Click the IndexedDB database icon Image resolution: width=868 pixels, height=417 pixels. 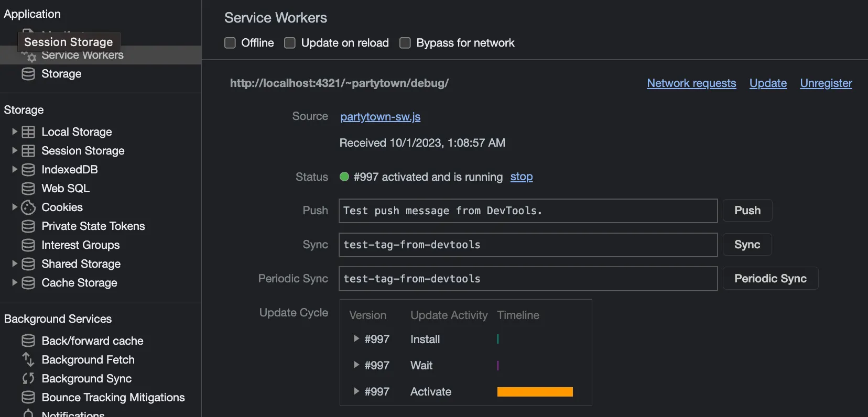(28, 170)
